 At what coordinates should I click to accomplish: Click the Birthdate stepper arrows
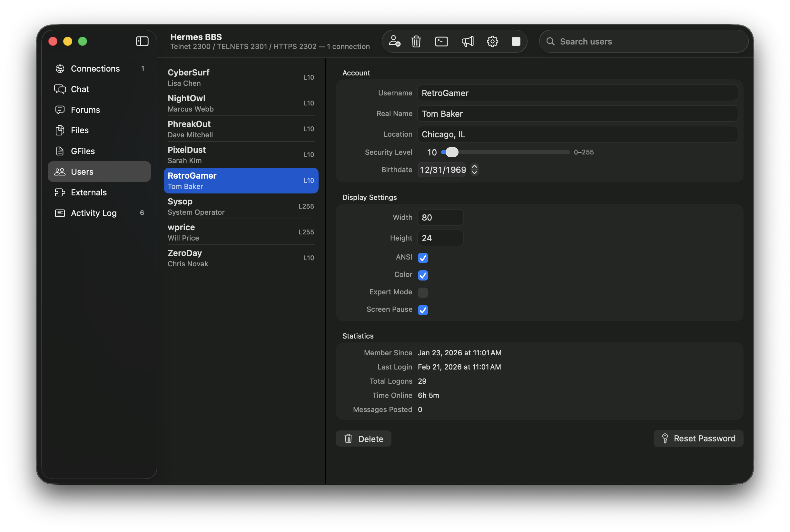click(x=474, y=169)
